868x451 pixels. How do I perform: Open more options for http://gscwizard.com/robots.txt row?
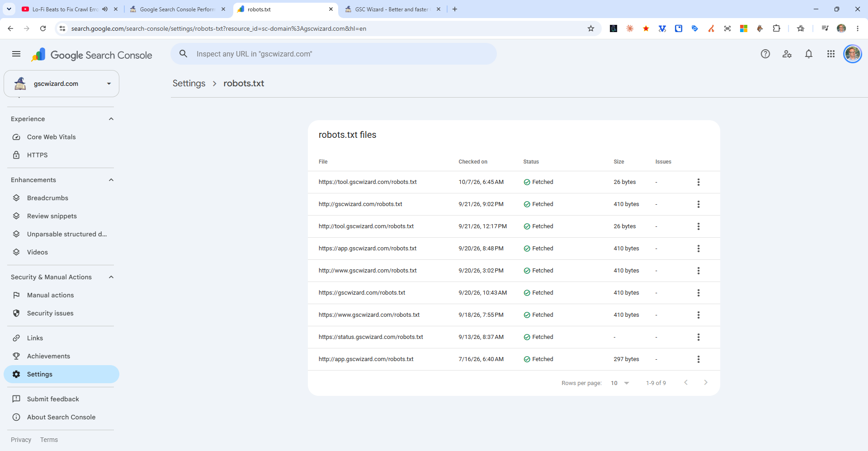698,204
